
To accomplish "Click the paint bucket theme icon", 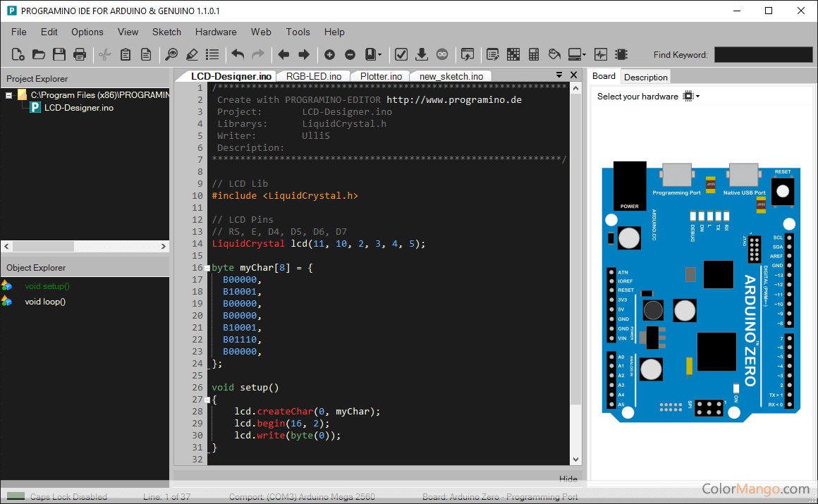I will click(554, 54).
